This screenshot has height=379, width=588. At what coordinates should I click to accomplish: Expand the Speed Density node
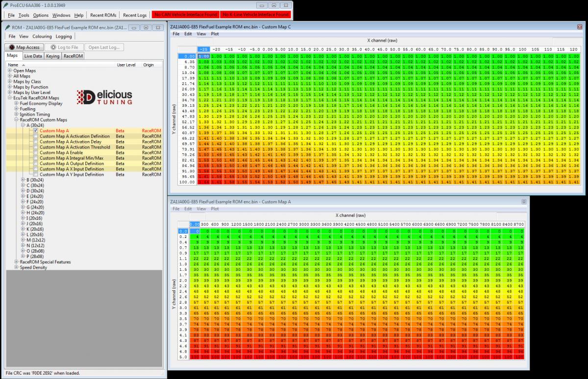[17, 267]
